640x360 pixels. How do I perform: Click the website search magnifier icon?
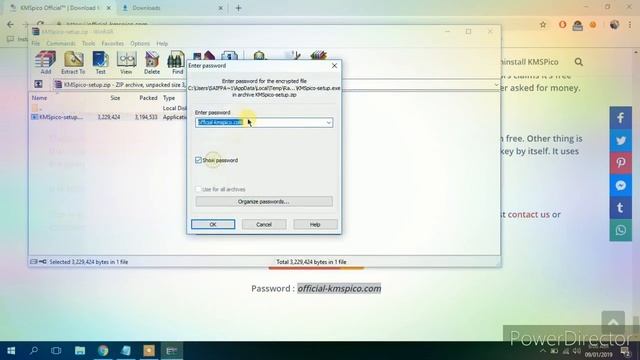point(578,62)
